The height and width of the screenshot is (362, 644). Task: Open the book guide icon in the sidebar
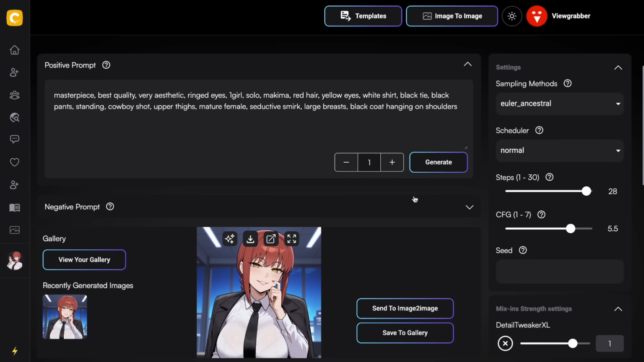(14, 207)
